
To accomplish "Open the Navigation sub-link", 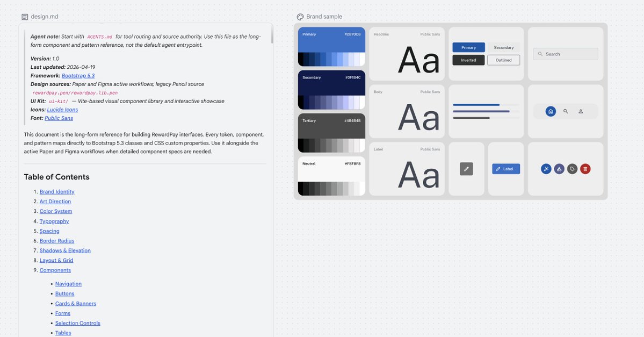I will click(x=68, y=284).
